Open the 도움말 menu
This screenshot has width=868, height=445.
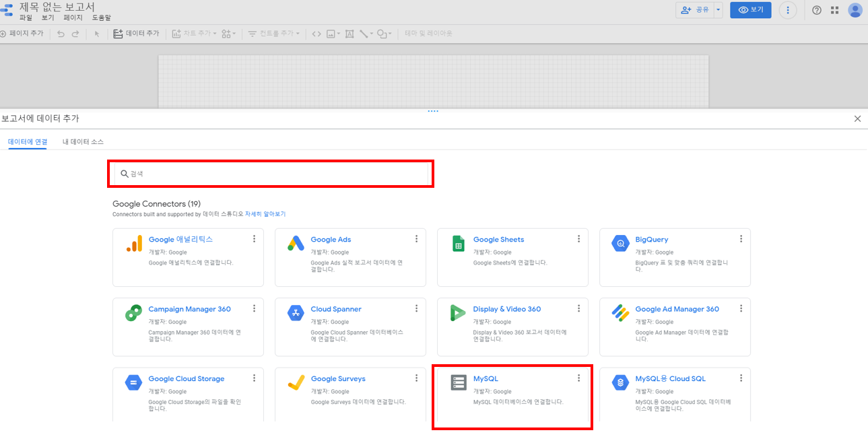[x=102, y=18]
